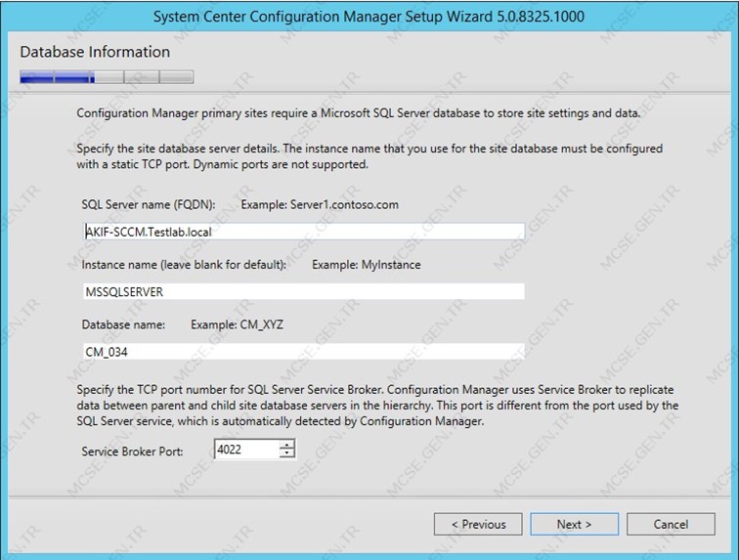The image size is (739, 560).
Task: Go back with the < Previous button
Action: 478,524
